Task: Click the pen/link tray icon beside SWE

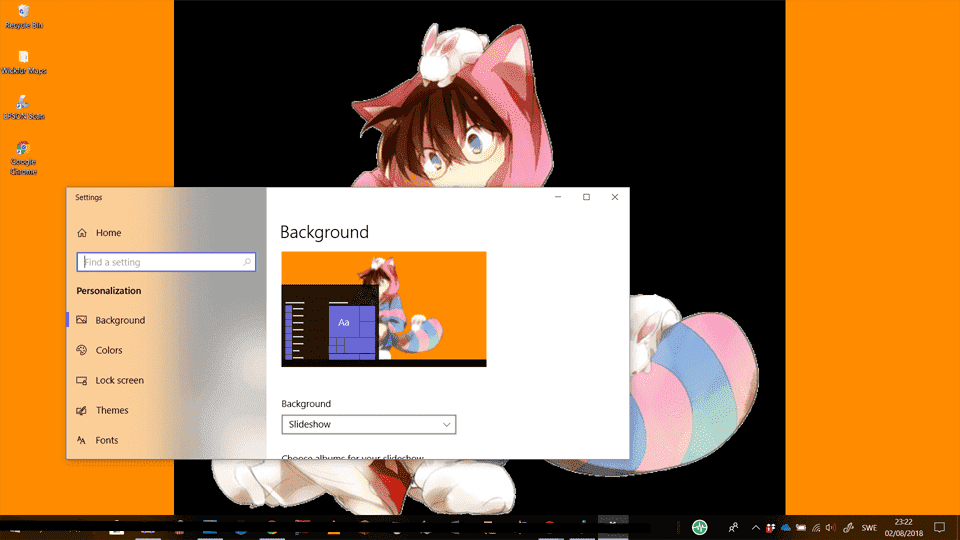Action: [849, 528]
